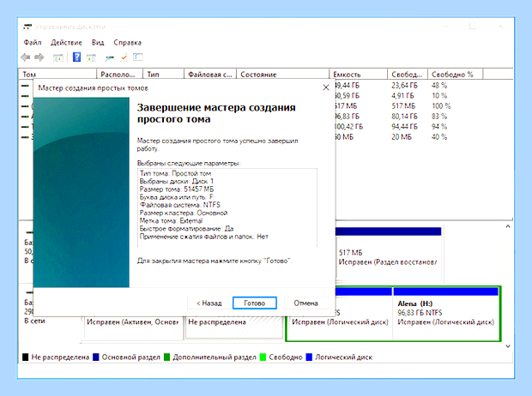Click the Forward arrow in the toolbar
The image size is (532, 396).
pyautogui.click(x=39, y=57)
